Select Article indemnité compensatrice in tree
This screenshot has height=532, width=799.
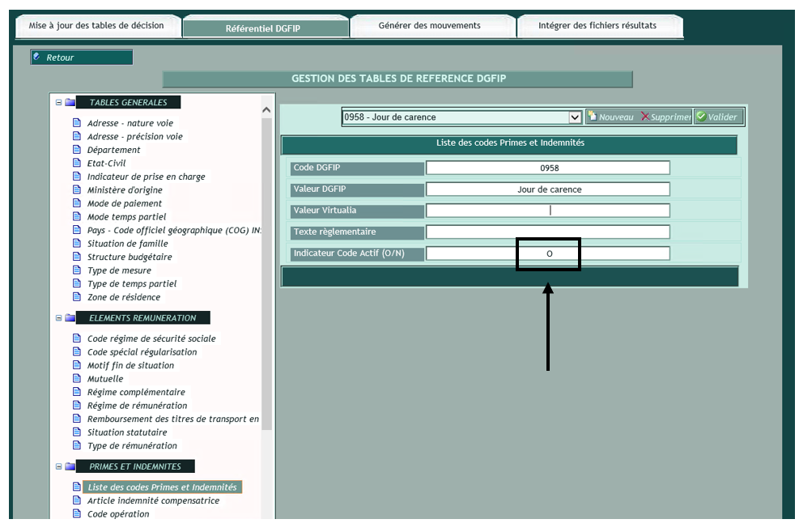(153, 501)
